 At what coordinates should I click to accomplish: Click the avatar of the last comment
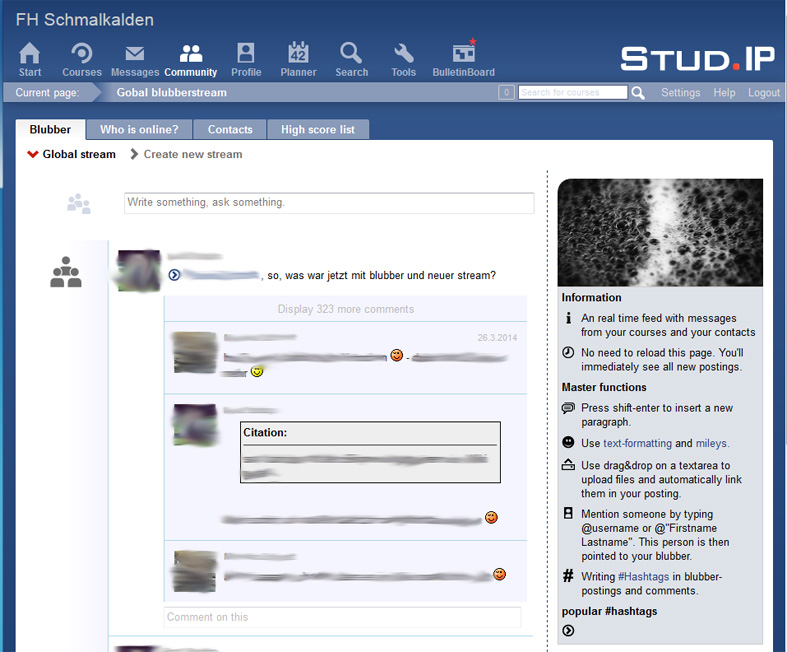coord(195,572)
